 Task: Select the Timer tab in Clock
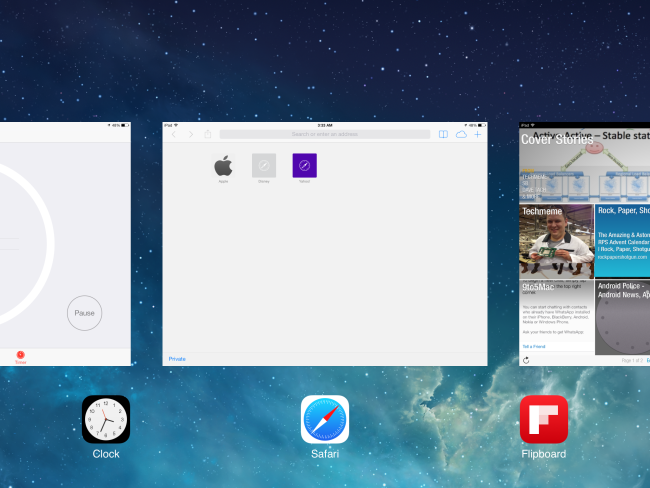click(20, 356)
